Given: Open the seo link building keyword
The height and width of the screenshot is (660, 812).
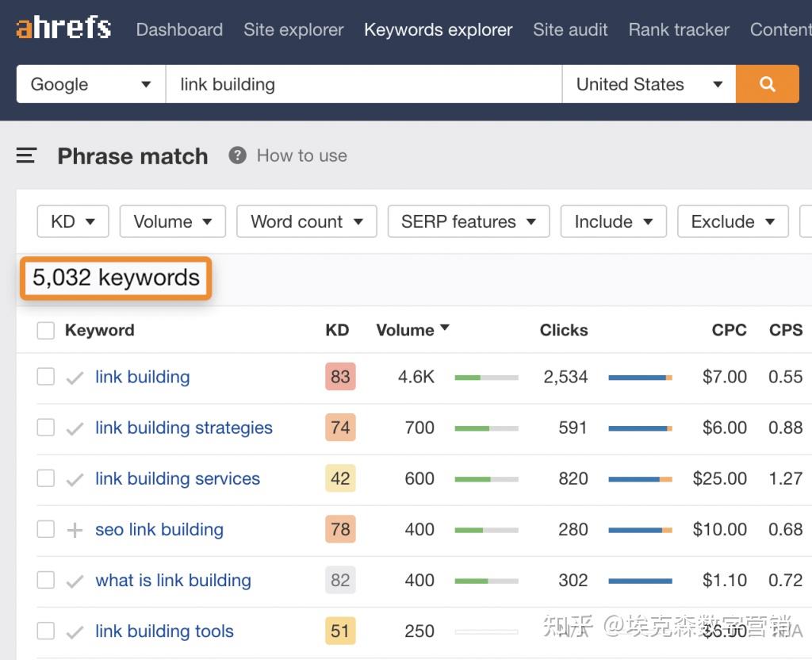Looking at the screenshot, I should click(159, 529).
